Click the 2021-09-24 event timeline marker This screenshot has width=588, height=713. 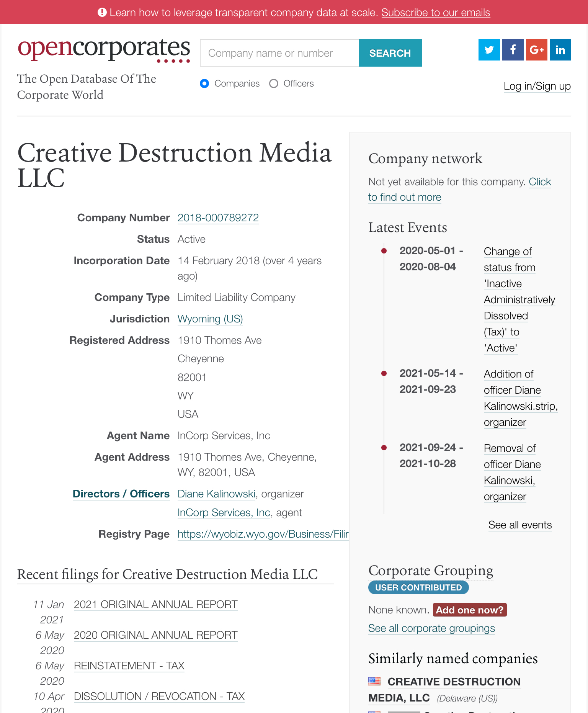point(384,448)
